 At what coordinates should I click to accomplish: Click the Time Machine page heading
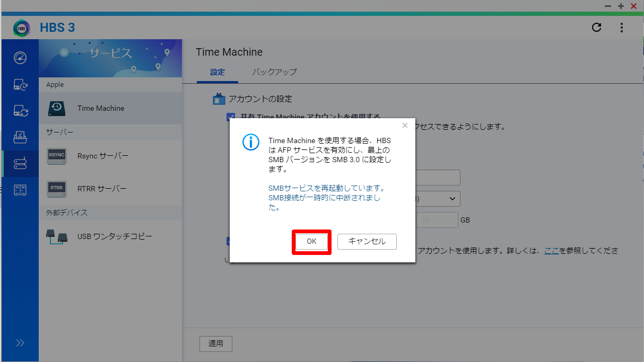229,52
